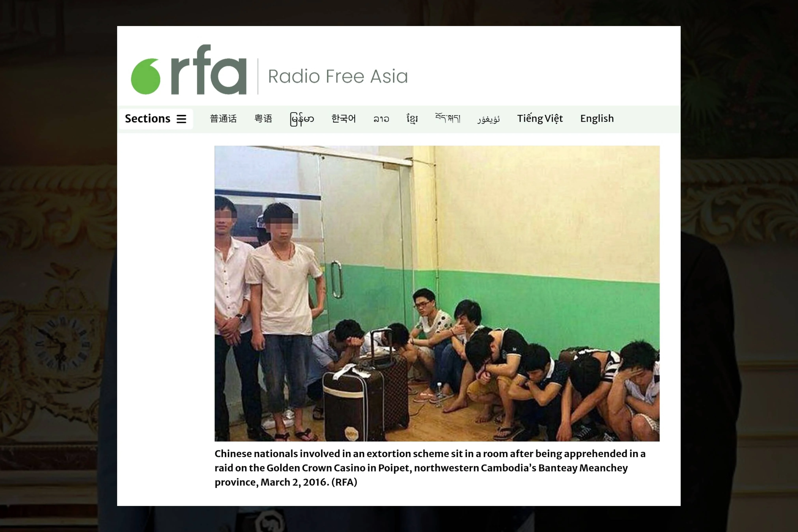Viewport: 798px width, 532px height.
Task: Click the photo caption about Poipet raid
Action: (x=430, y=468)
